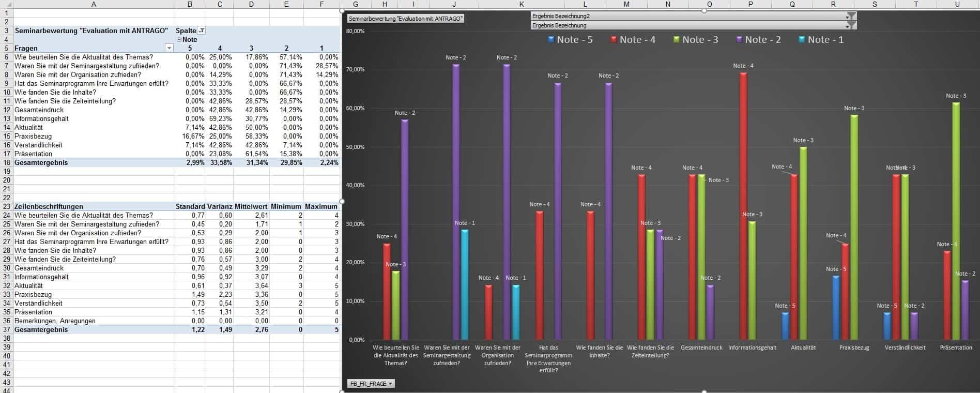Click the Maximum column header cell
Image resolution: width=980 pixels, height=393 pixels.
pyautogui.click(x=321, y=206)
